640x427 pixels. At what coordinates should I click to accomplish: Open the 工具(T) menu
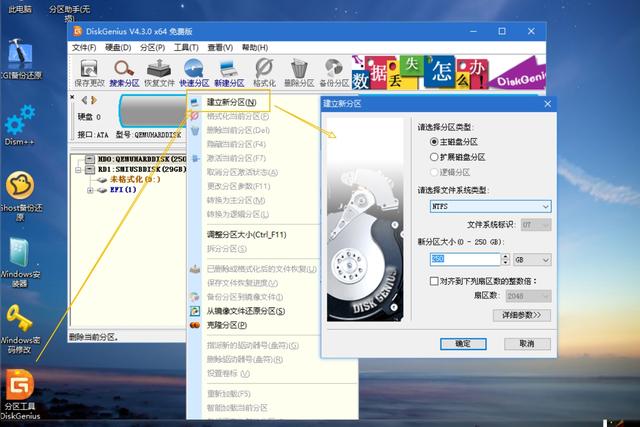186,48
